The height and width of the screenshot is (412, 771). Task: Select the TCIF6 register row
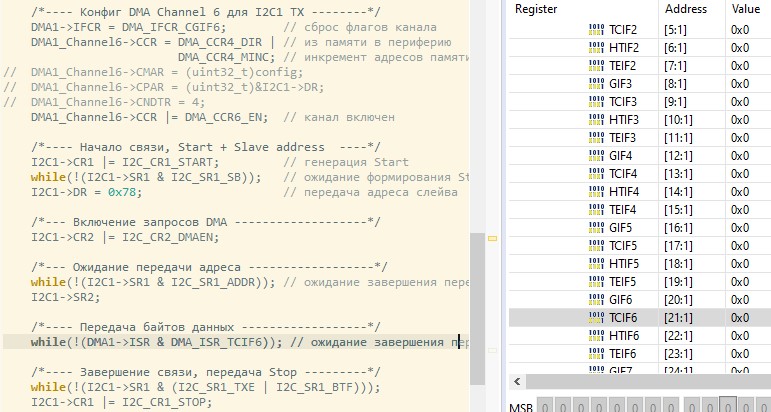point(640,317)
